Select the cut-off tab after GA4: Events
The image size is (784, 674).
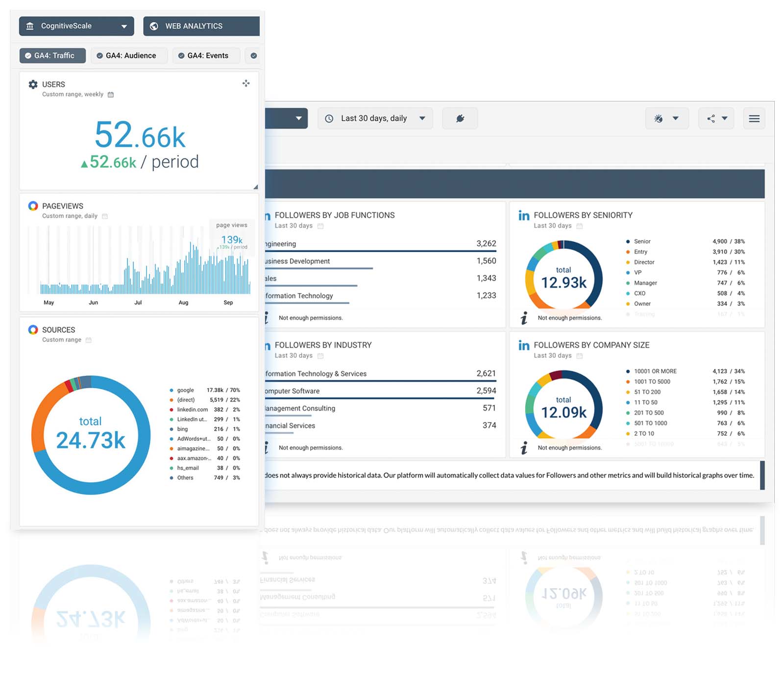coord(253,55)
